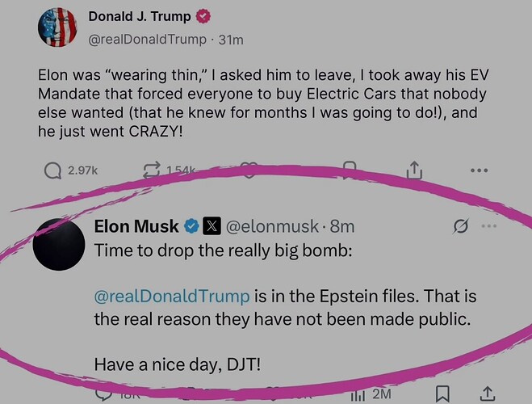Open the three-dot menu on Musk's post

489,225
